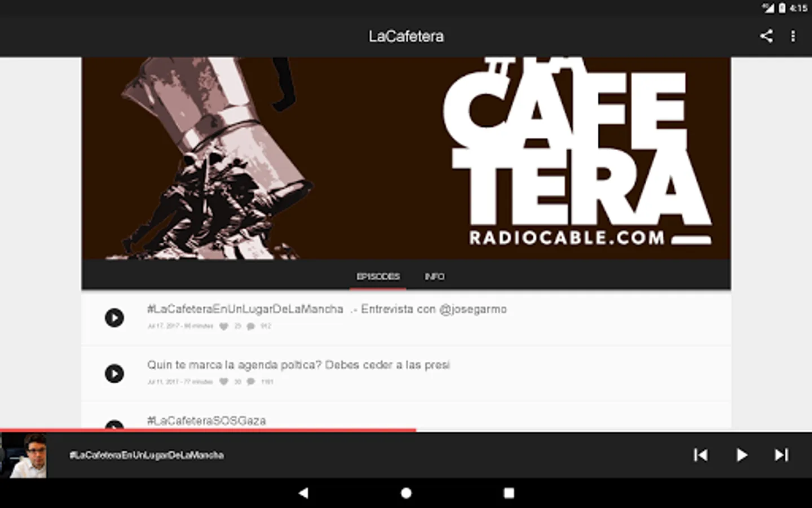Seek using the red playback progress bar

tap(208, 430)
